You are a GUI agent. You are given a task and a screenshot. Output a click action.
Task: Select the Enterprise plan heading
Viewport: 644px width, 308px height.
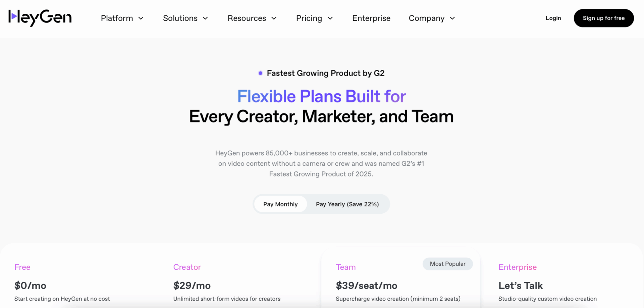point(518,267)
